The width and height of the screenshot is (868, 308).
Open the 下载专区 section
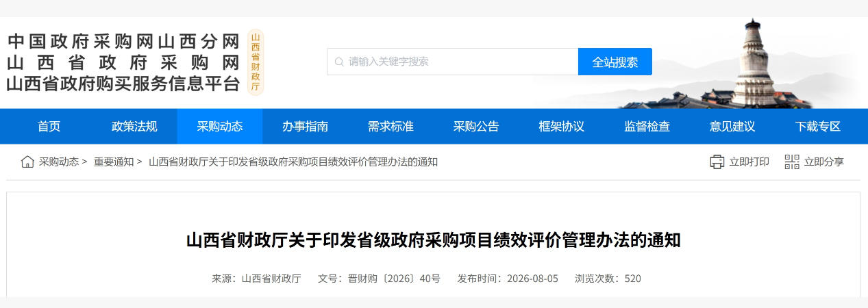click(818, 127)
